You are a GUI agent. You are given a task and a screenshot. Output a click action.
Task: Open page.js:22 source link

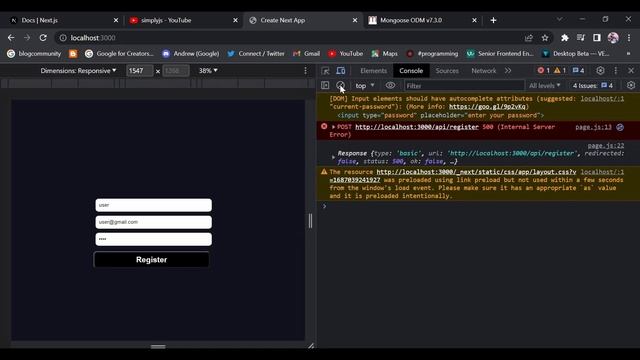point(606,145)
